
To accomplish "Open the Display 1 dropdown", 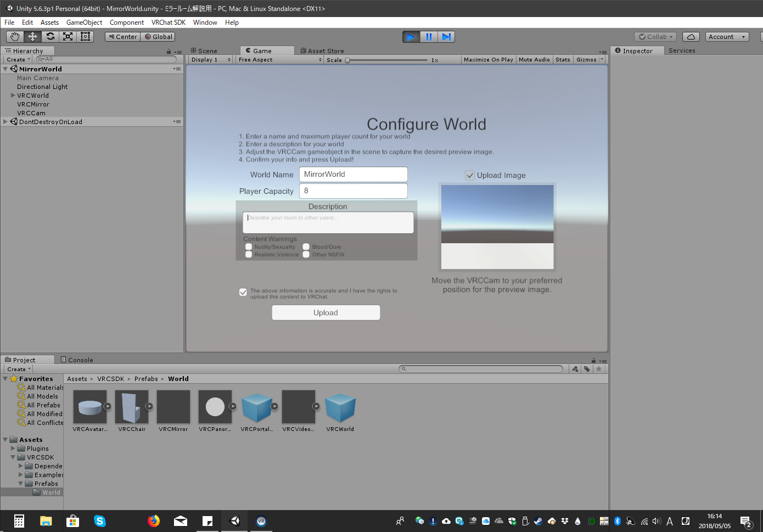I will (x=210, y=59).
